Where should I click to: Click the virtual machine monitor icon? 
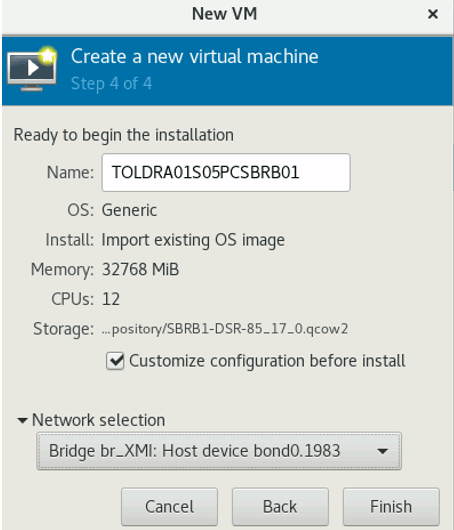pyautogui.click(x=32, y=71)
